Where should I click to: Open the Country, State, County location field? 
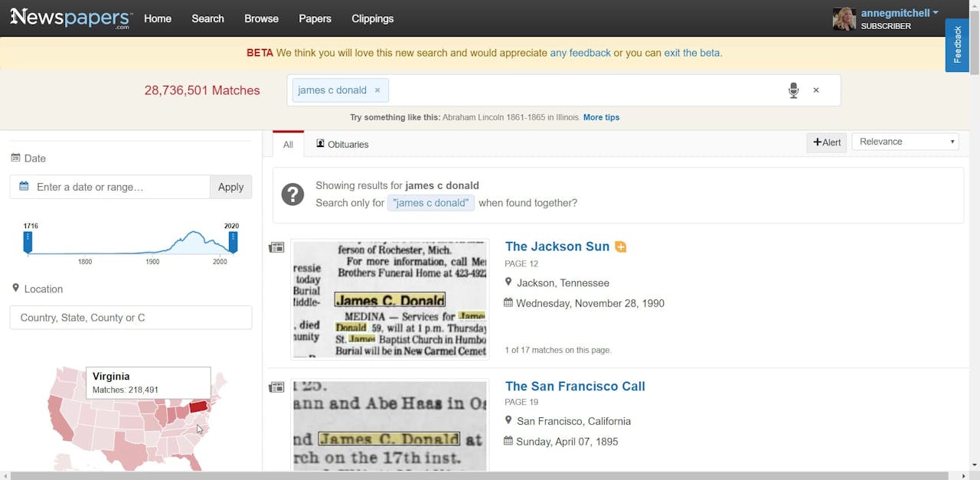[130, 317]
